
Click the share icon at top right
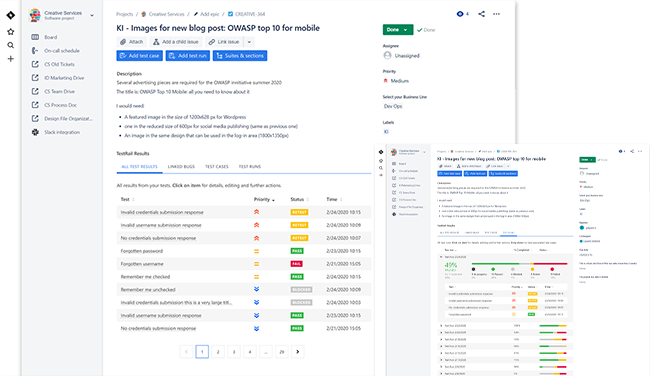click(481, 14)
